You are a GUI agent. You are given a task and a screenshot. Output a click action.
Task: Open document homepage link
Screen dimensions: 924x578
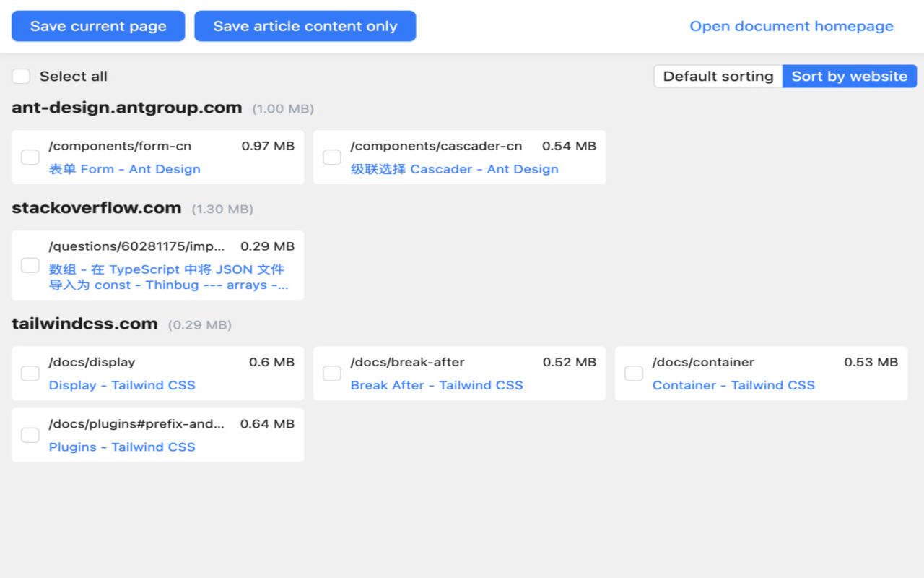(791, 26)
